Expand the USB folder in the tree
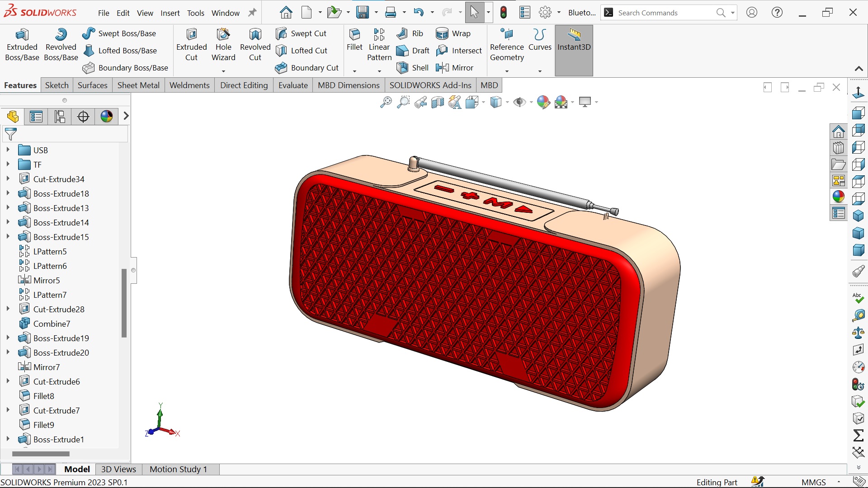 click(8, 150)
